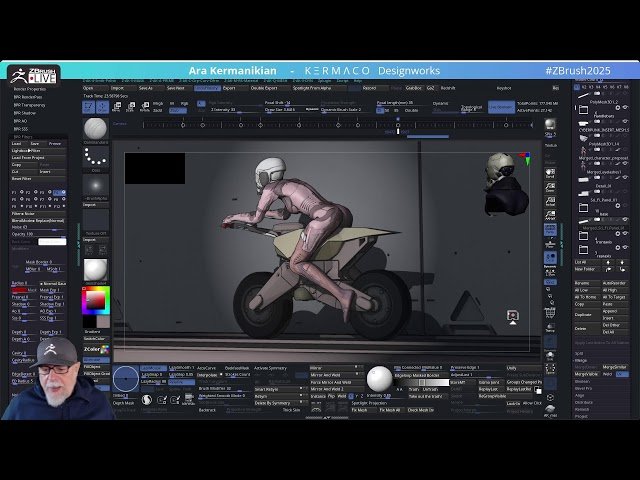Open the Smart ReSym dropdown

click(x=281, y=389)
